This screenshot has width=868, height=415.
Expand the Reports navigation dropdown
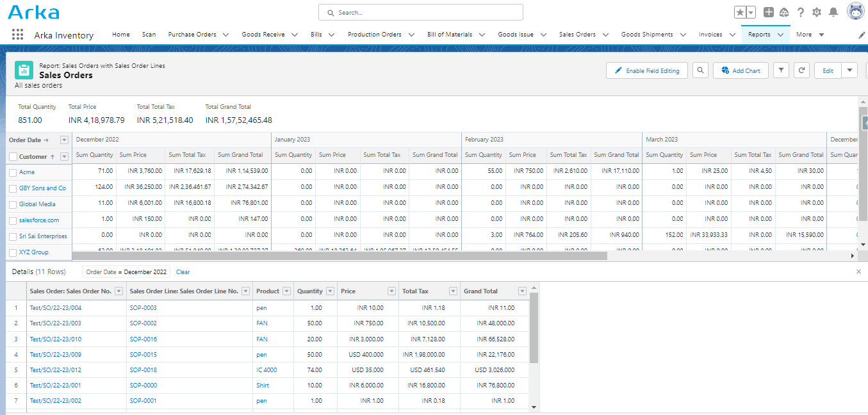click(x=780, y=35)
